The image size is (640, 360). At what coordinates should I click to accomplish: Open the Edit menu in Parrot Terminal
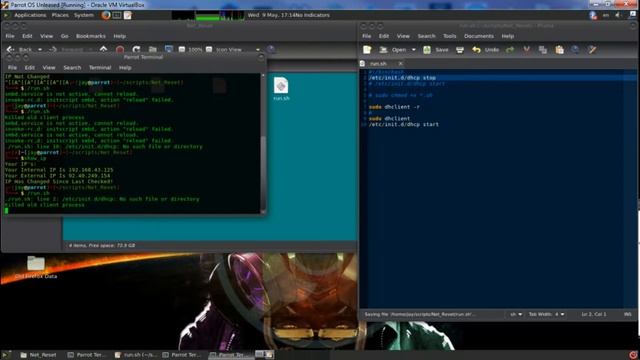(x=30, y=68)
